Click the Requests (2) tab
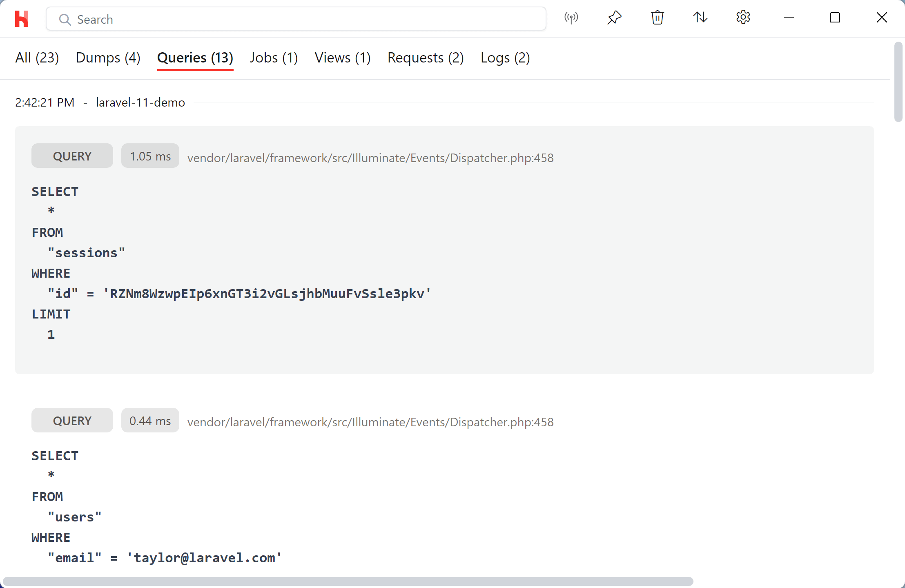 point(425,57)
